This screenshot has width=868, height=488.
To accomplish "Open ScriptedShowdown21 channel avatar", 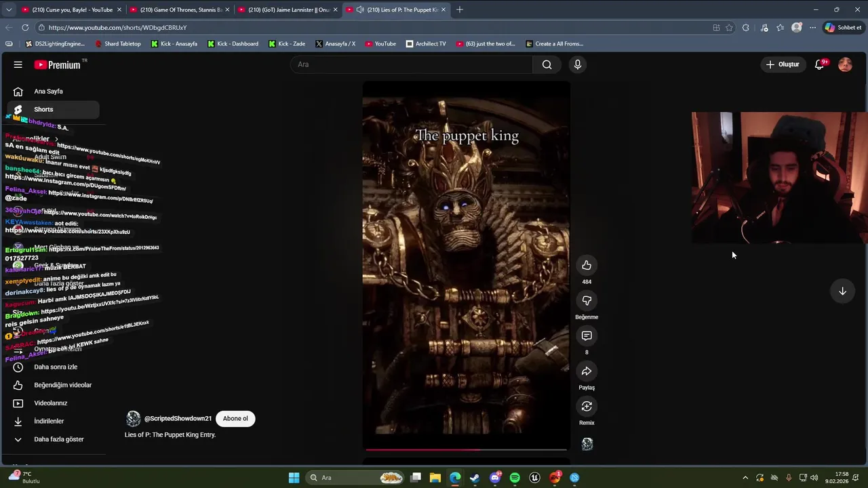I will click(134, 418).
